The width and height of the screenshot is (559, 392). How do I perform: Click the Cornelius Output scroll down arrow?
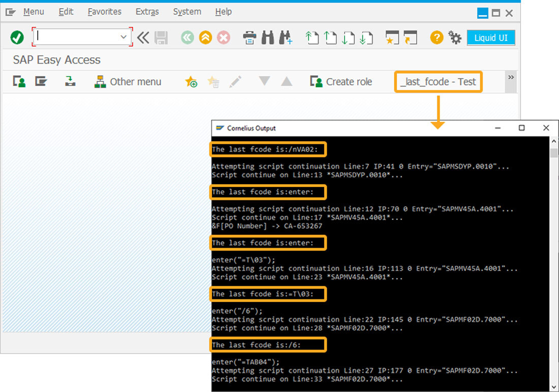pyautogui.click(x=553, y=386)
